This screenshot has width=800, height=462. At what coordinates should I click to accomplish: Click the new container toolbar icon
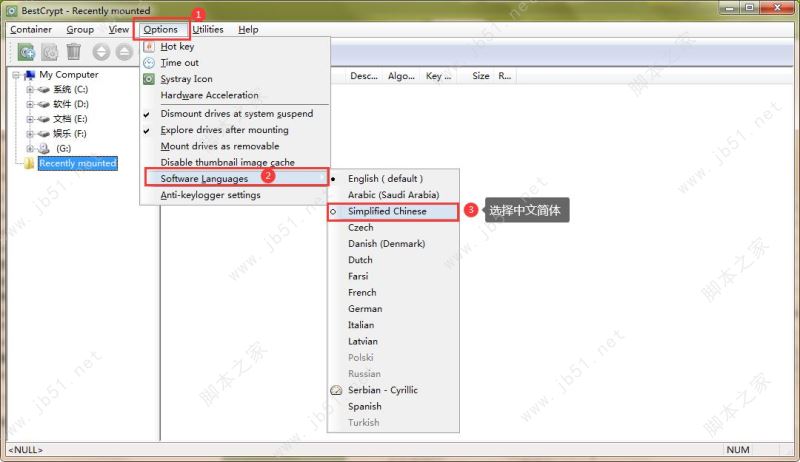[x=27, y=52]
